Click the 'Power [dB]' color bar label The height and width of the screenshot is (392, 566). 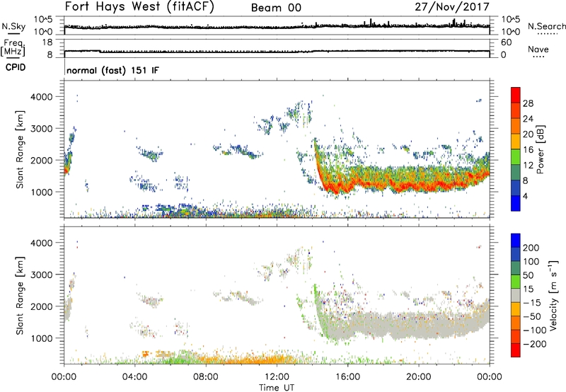tap(540, 149)
